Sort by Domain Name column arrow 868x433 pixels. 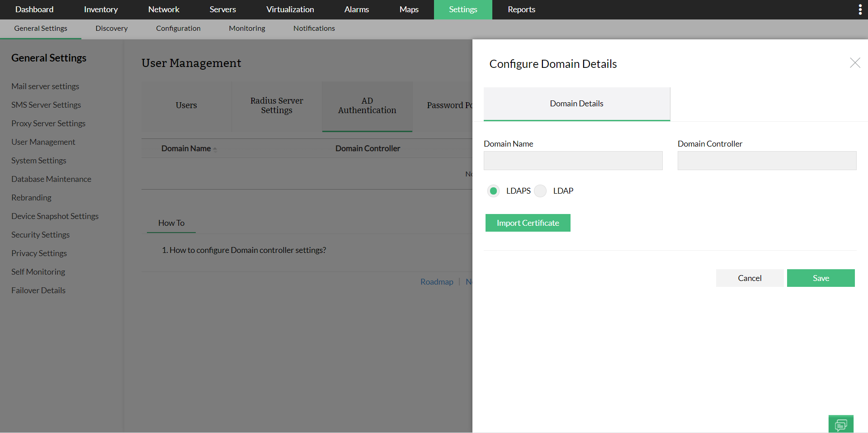215,149
